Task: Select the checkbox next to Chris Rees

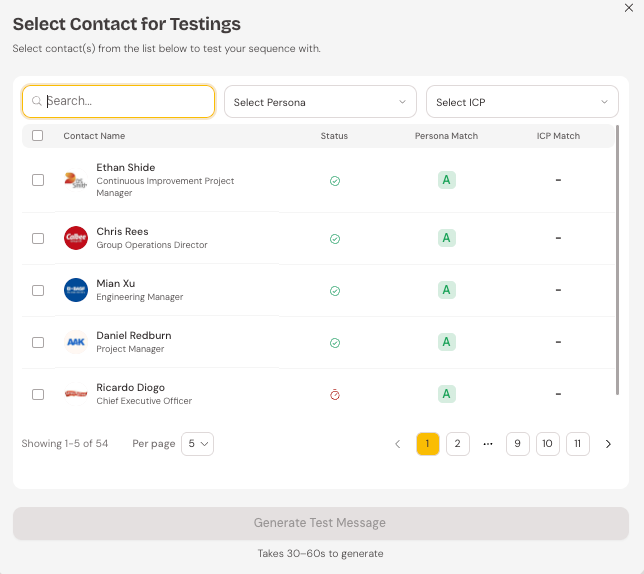Action: coord(38,238)
